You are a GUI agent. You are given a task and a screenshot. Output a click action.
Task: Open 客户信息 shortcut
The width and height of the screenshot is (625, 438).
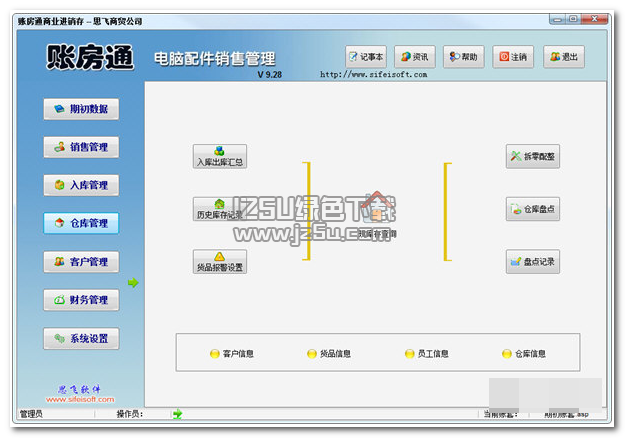(232, 354)
